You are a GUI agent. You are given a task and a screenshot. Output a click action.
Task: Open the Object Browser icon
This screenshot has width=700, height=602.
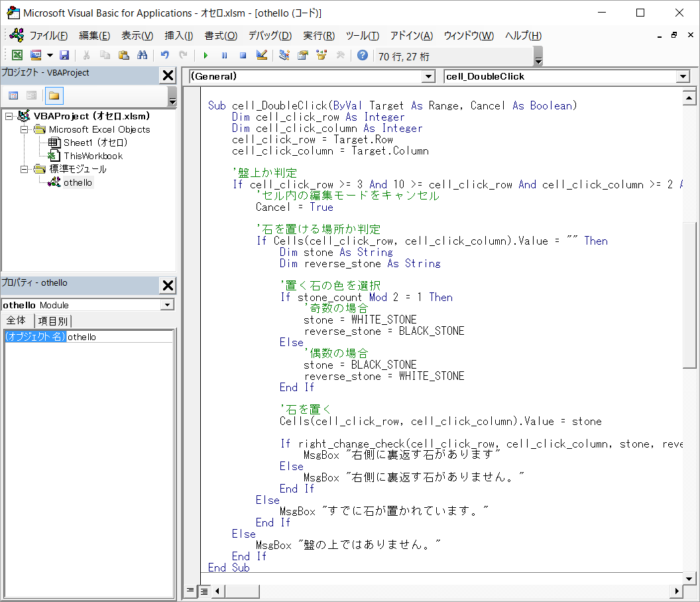click(x=321, y=56)
